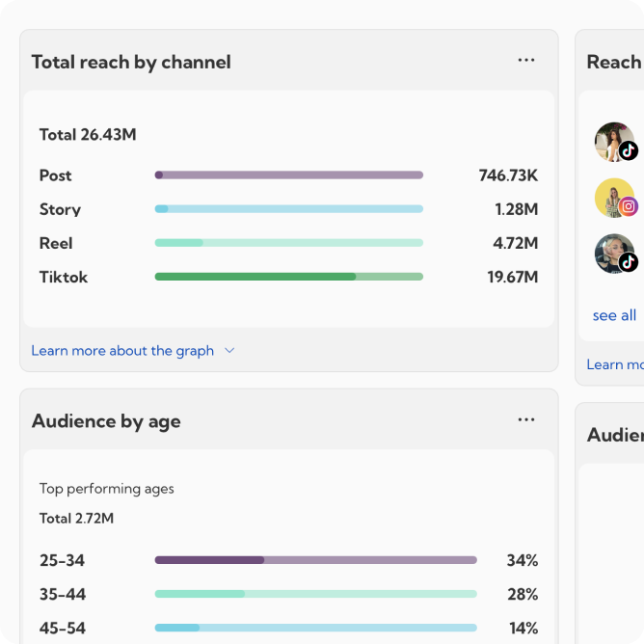Click the 14% value
Screen dimensions: 644x644
click(523, 628)
